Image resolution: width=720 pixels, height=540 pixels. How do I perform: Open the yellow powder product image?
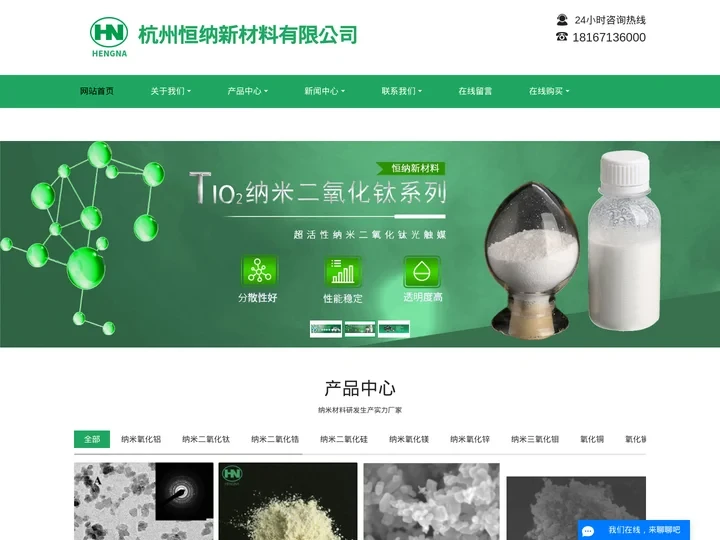[288, 501]
